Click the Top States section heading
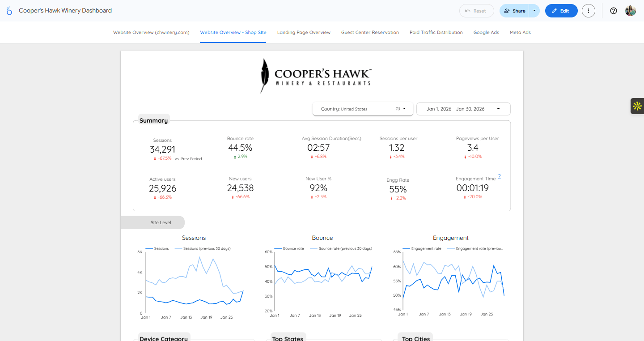The width and height of the screenshot is (644, 341). click(288, 338)
